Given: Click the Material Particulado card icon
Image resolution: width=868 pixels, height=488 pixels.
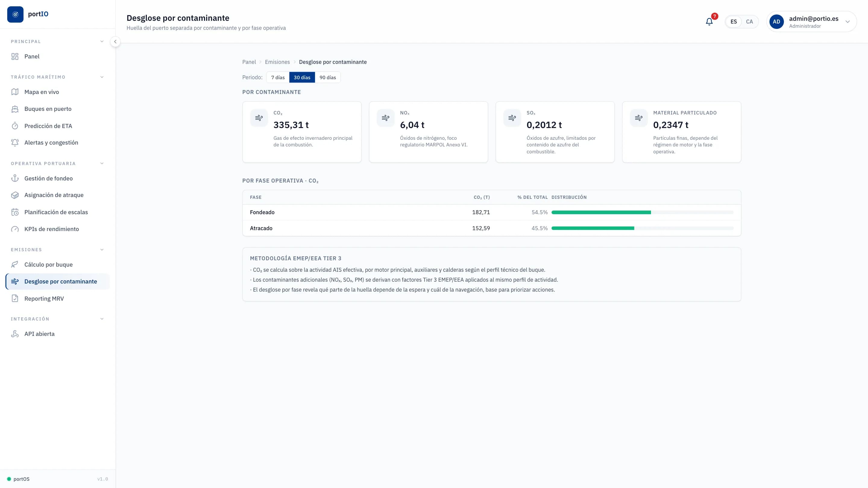Looking at the screenshot, I should 639,118.
